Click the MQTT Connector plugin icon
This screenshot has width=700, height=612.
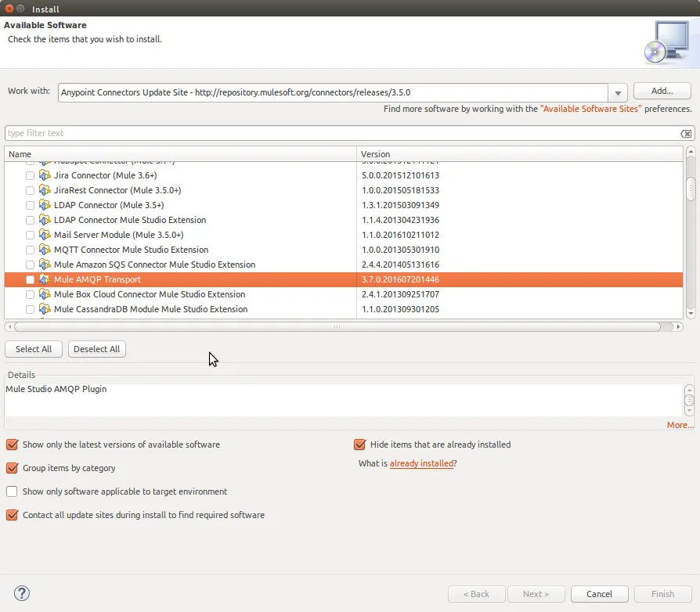(x=45, y=250)
